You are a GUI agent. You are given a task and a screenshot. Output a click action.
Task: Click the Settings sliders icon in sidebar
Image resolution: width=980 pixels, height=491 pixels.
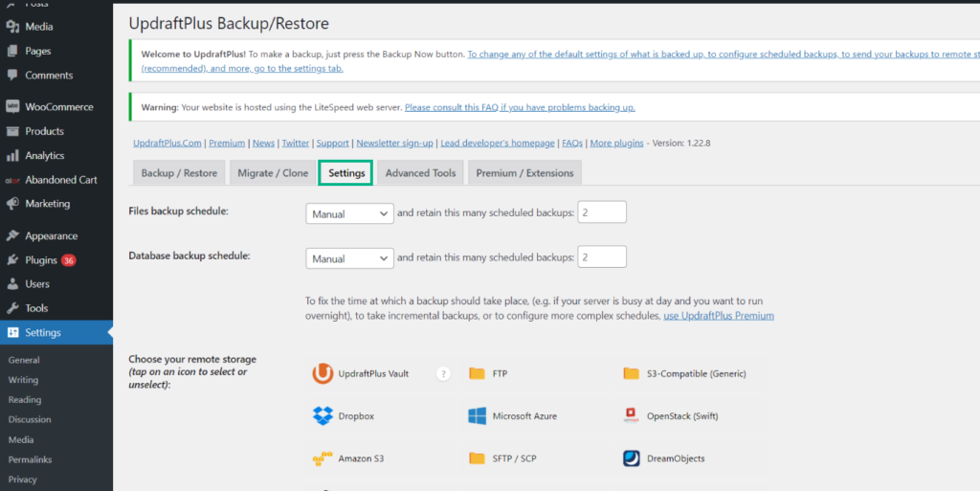[x=12, y=332]
